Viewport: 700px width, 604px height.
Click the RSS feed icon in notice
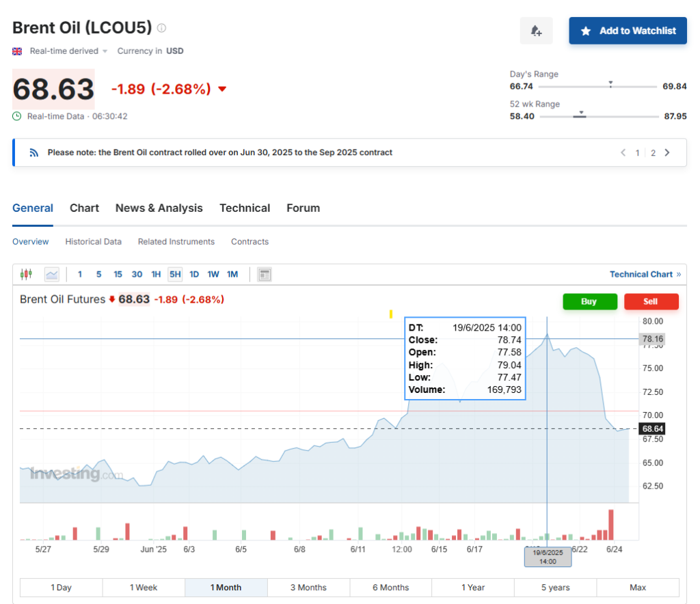34,152
